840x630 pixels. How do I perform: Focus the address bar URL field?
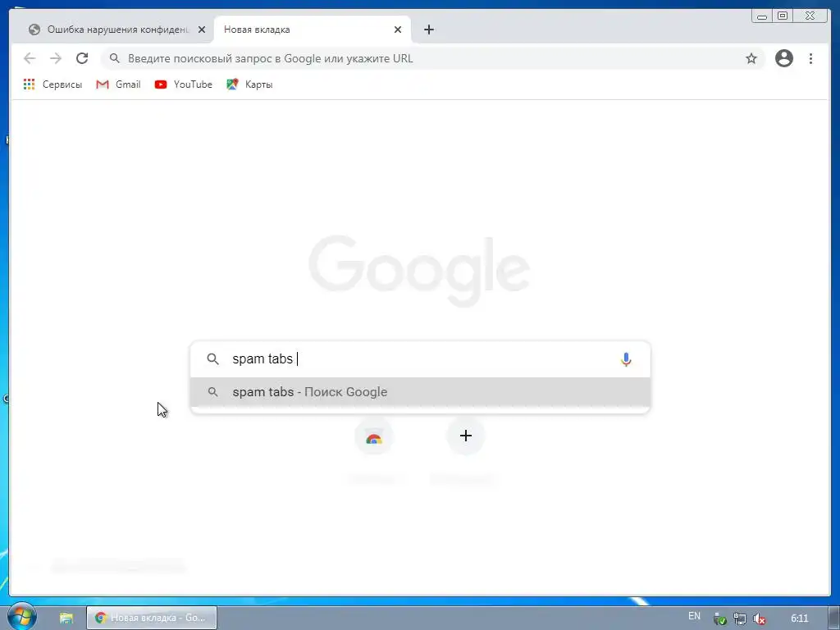click(x=431, y=58)
